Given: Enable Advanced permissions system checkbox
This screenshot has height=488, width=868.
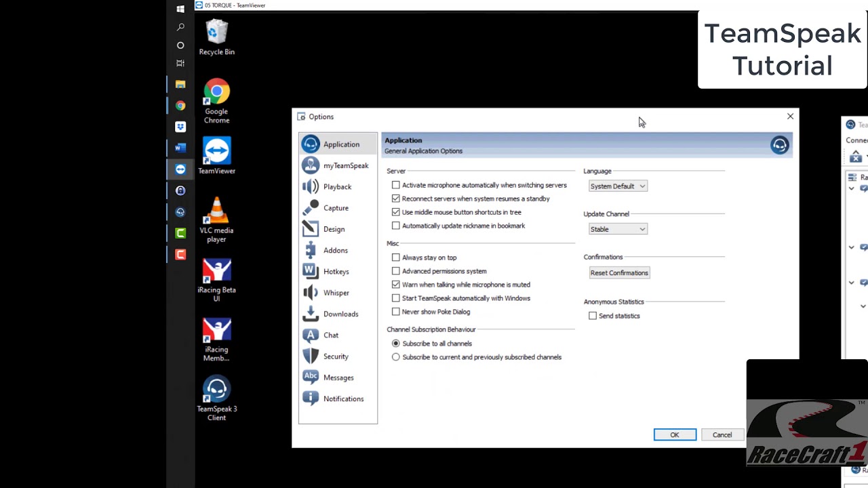Looking at the screenshot, I should (x=396, y=271).
